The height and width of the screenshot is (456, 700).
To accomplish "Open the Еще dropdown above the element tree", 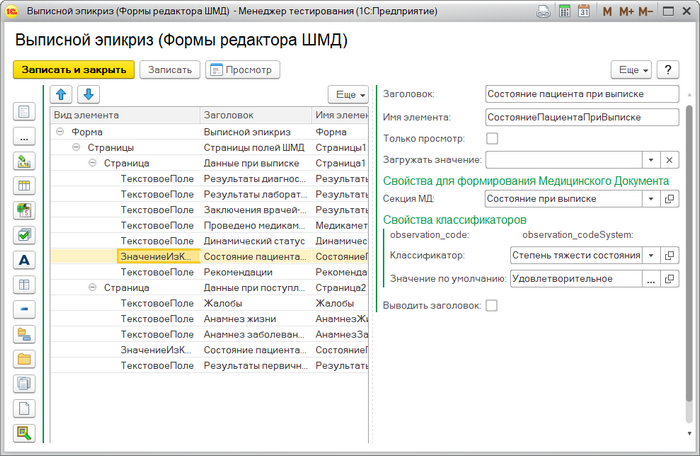I will (348, 94).
